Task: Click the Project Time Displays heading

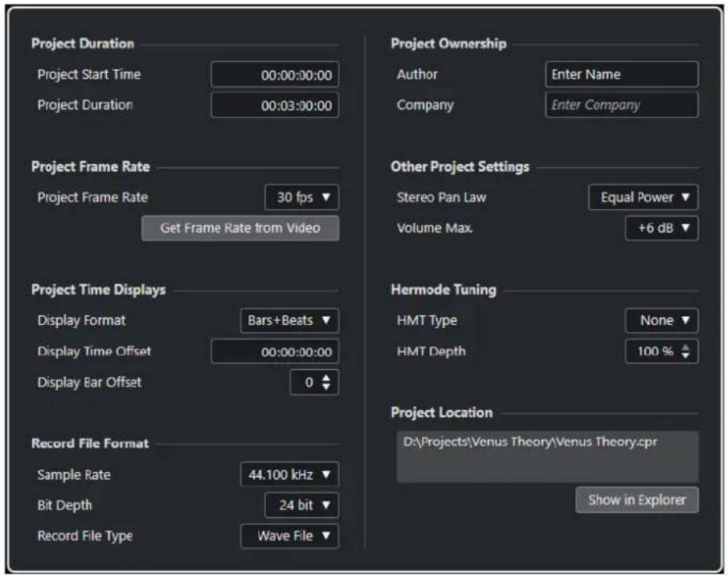Action: (98, 290)
